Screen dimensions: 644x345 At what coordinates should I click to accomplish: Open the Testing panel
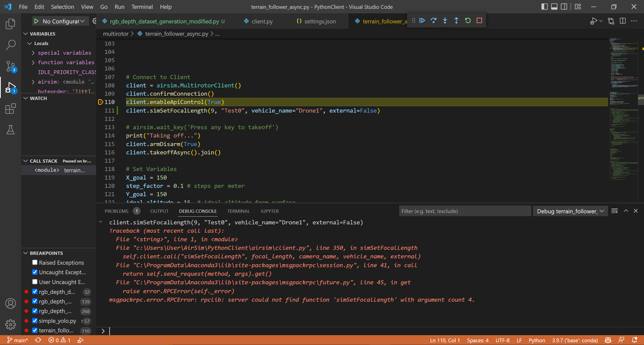pyautogui.click(x=10, y=130)
